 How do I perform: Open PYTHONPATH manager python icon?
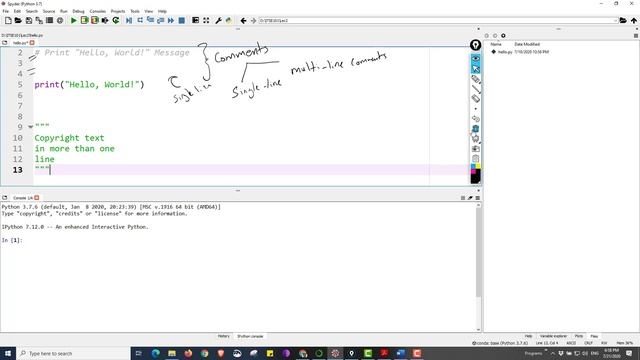[229, 20]
